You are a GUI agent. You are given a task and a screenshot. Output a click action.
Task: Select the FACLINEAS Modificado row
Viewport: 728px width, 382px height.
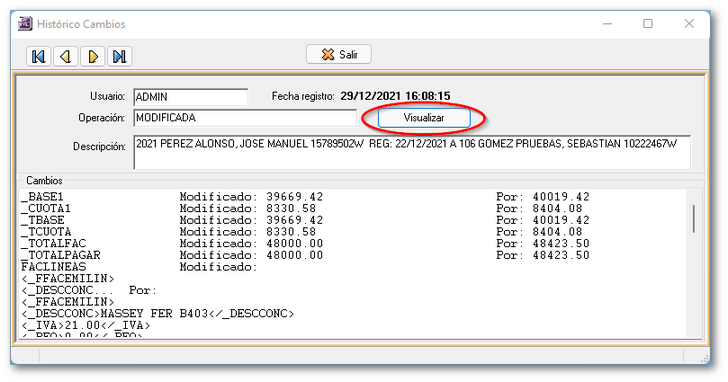(x=139, y=267)
